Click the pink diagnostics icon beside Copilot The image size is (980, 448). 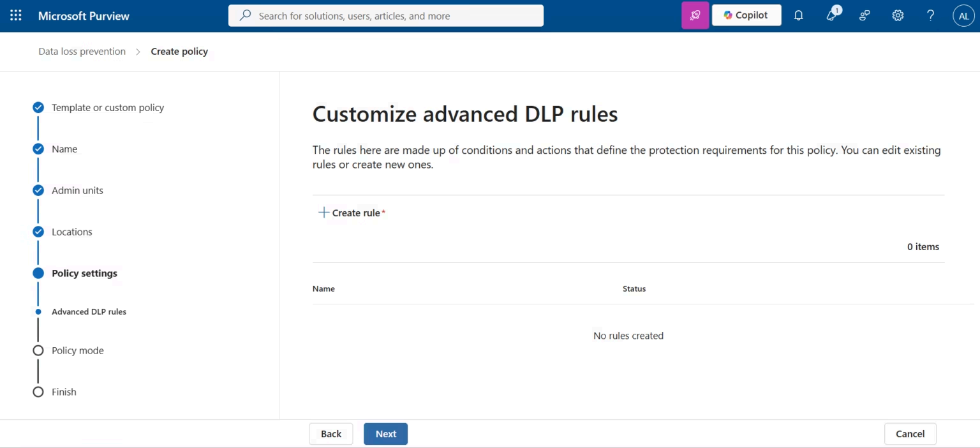(x=695, y=15)
